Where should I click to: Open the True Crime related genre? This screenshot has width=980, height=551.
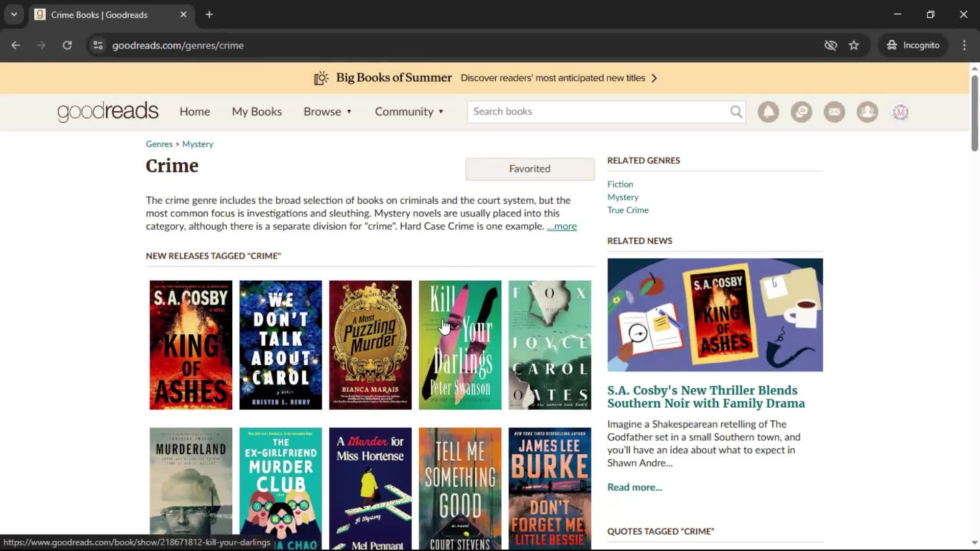tap(628, 210)
